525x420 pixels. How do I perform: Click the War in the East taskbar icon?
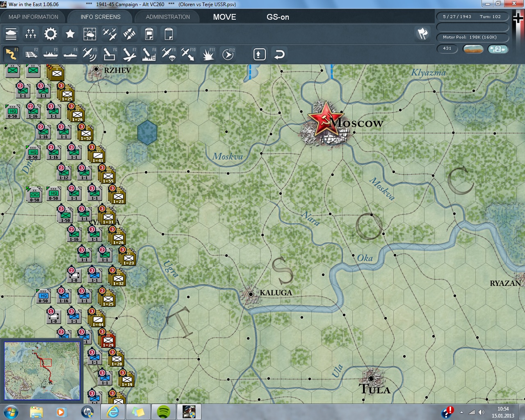pyautogui.click(x=189, y=412)
